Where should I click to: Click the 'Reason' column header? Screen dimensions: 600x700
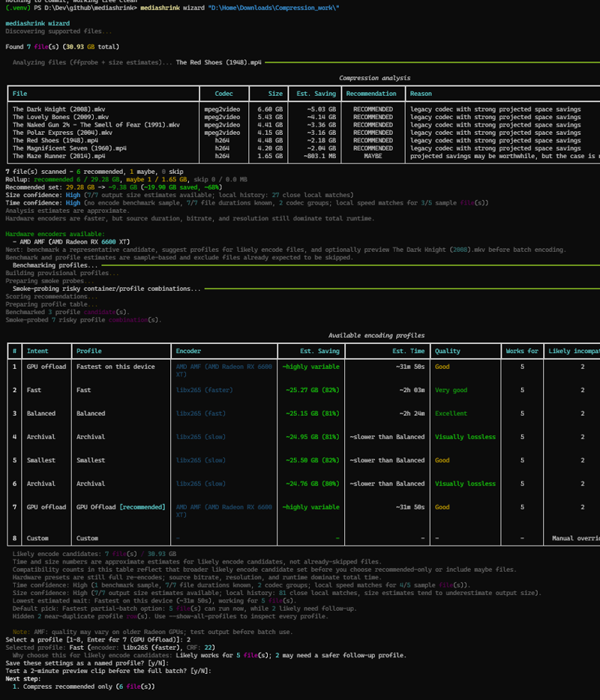click(421, 94)
